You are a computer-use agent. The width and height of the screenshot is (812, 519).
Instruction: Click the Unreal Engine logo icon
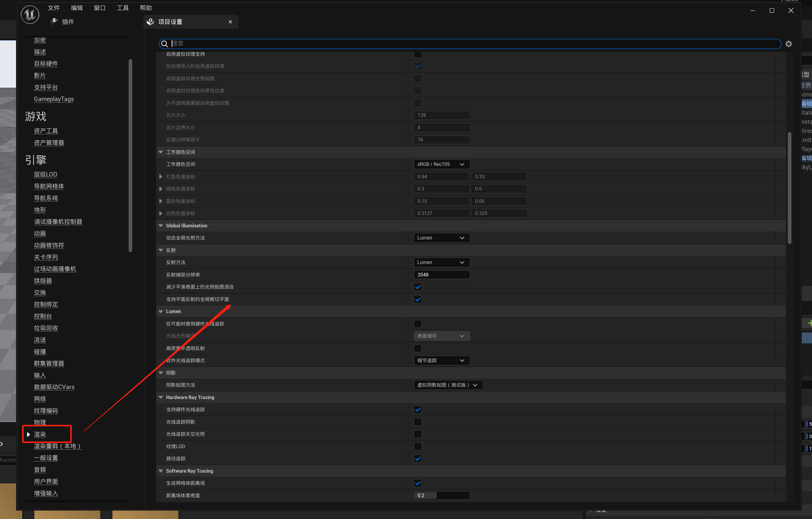click(x=30, y=15)
